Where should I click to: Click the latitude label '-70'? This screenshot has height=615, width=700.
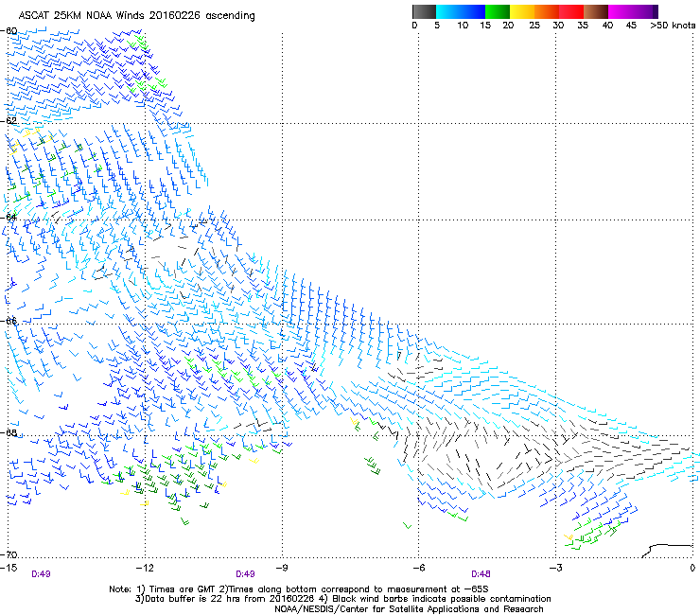coord(9,554)
